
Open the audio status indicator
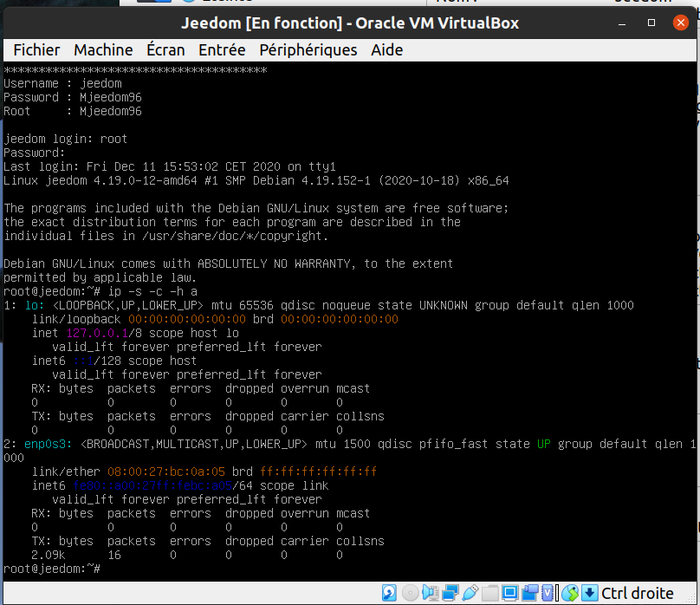coord(431,594)
